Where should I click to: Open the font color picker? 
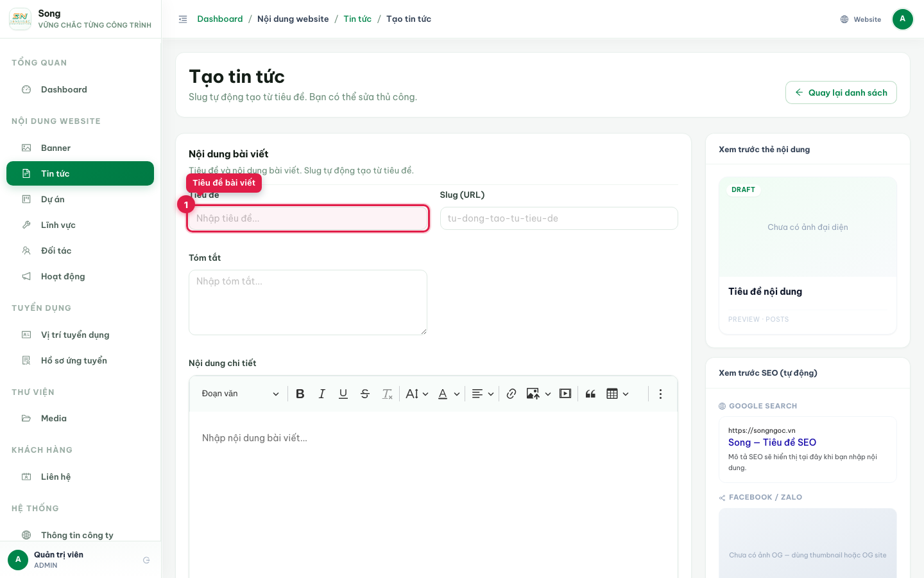(x=449, y=394)
